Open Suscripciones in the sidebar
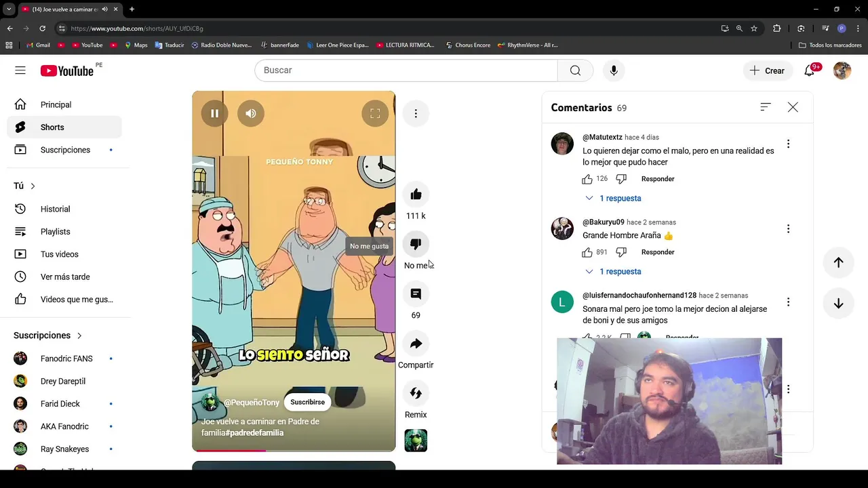The height and width of the screenshot is (488, 868). [64, 150]
